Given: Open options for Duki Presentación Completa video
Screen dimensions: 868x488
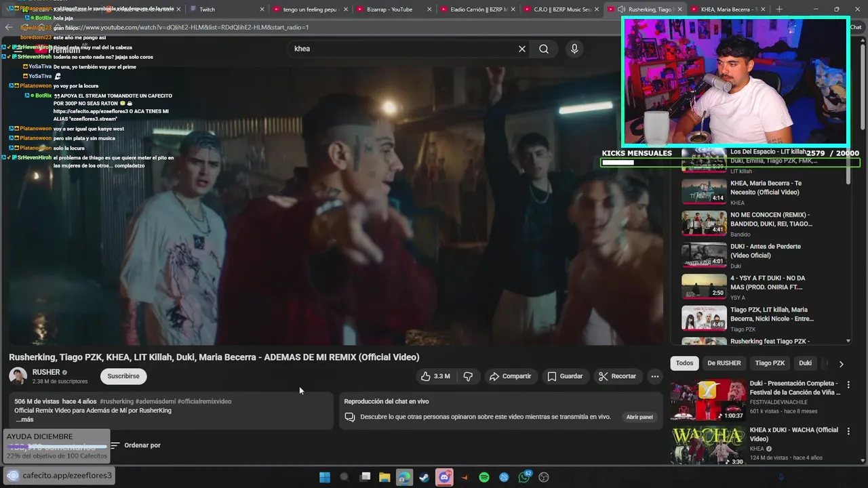Looking at the screenshot, I should coord(848,384).
